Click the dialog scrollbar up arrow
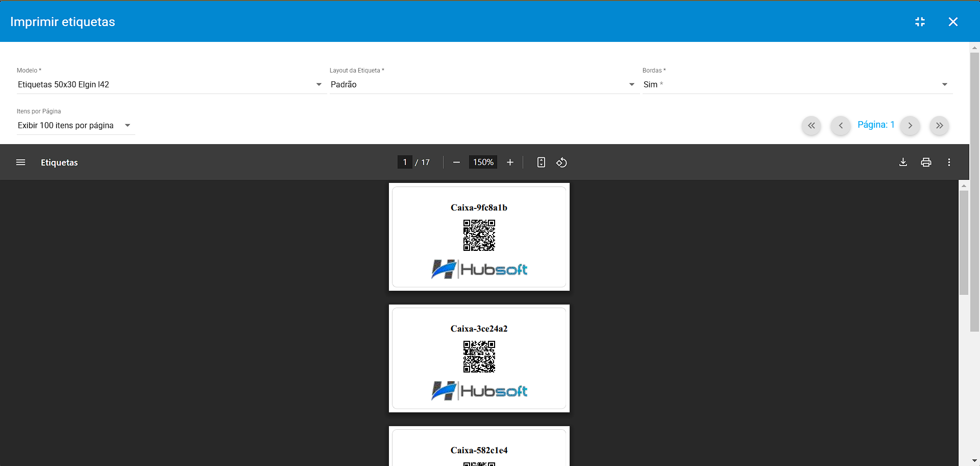Screen dimensions: 980x466 pyautogui.click(x=974, y=48)
